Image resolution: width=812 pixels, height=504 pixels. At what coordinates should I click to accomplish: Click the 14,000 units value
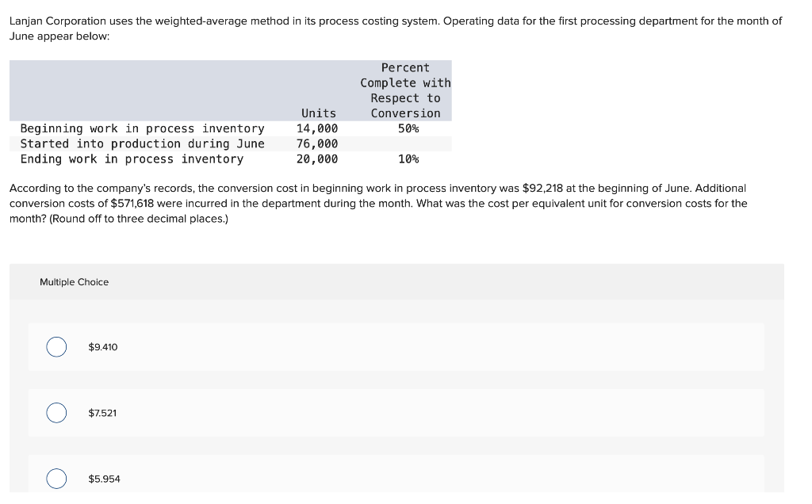tap(317, 128)
